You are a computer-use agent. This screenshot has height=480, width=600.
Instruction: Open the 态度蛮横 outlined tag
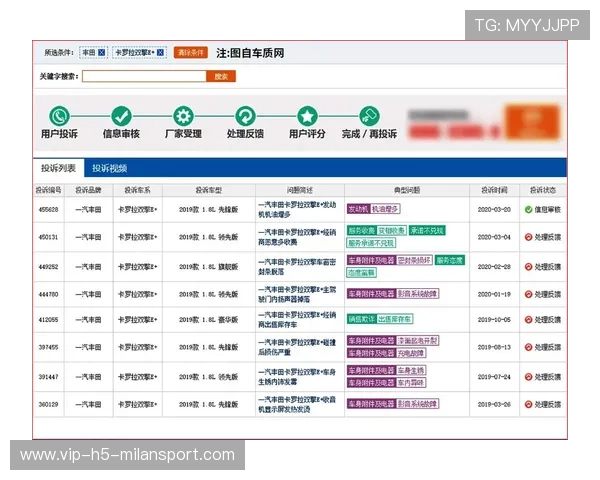pyautogui.click(x=362, y=273)
